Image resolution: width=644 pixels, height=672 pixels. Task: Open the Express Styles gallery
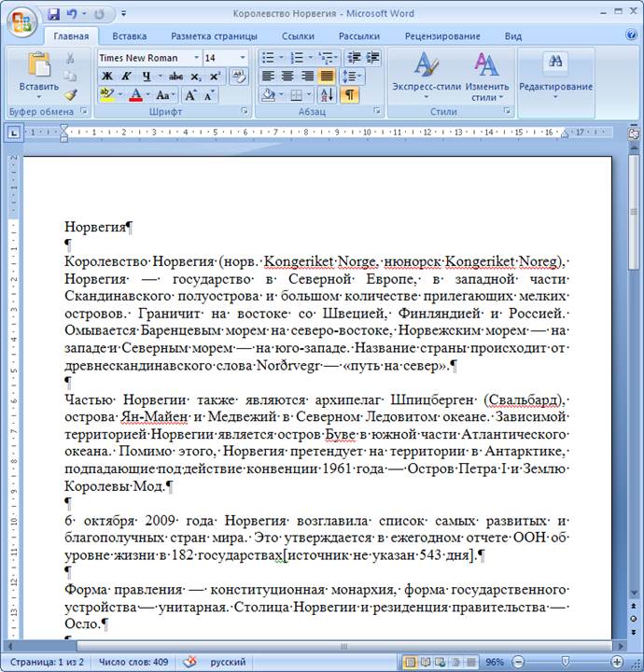(427, 77)
